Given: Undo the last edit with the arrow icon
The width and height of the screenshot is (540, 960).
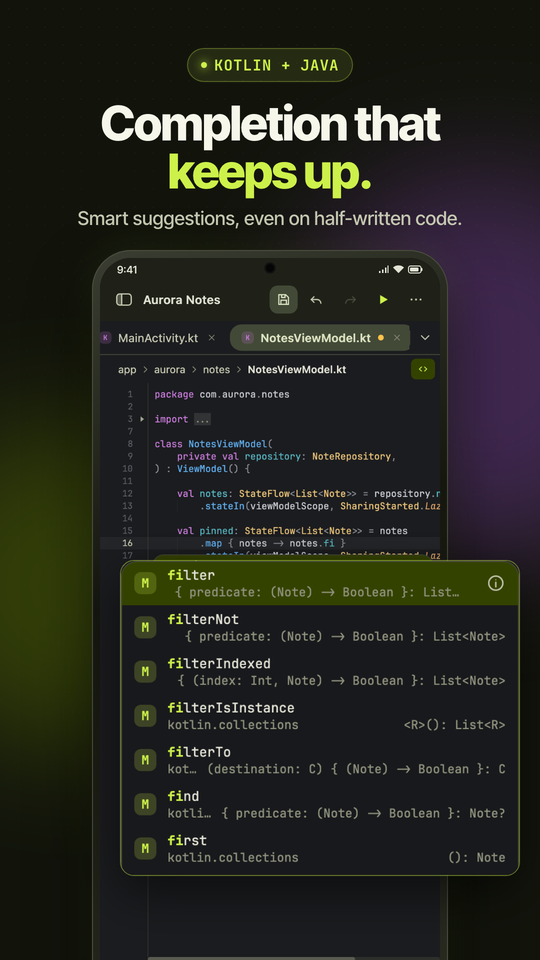Looking at the screenshot, I should [316, 299].
